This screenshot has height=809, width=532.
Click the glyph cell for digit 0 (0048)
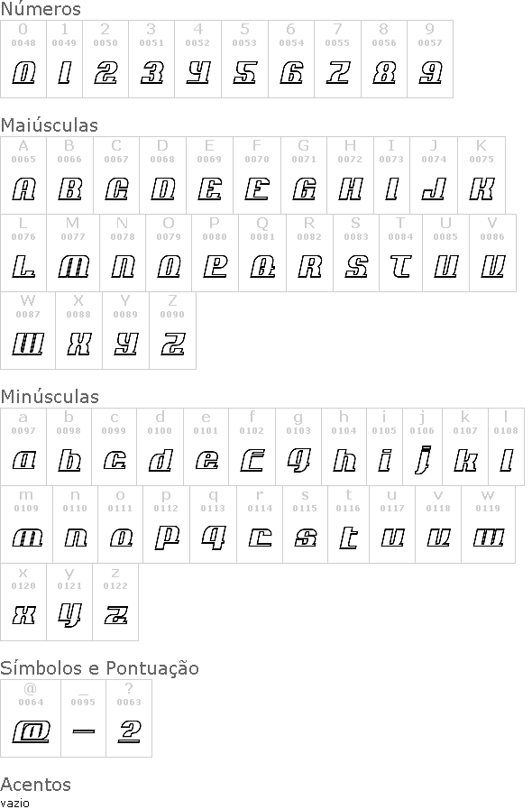tap(23, 59)
